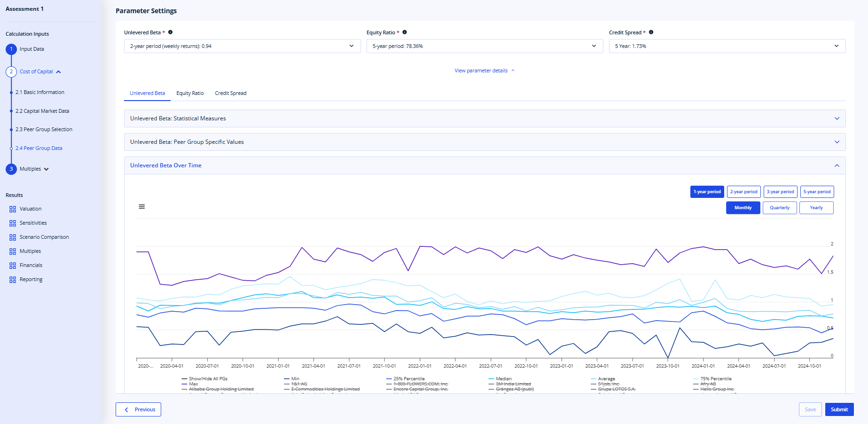The width and height of the screenshot is (868, 424).
Task: Click the Unlevered Beta info icon
Action: (170, 32)
